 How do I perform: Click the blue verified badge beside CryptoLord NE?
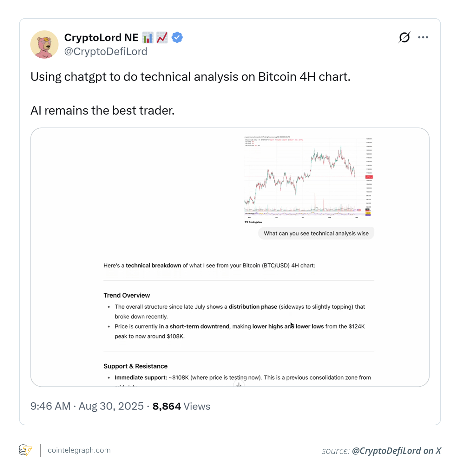click(x=177, y=37)
